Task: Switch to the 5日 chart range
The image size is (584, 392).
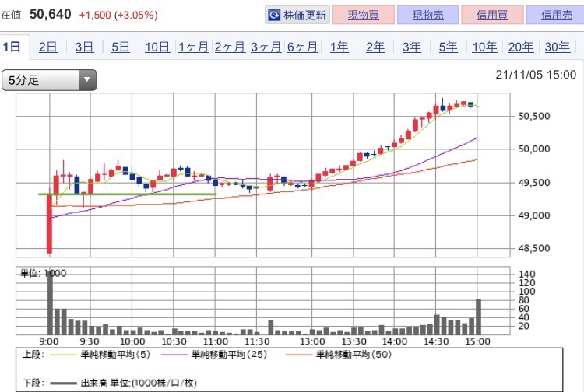Action: [x=120, y=47]
